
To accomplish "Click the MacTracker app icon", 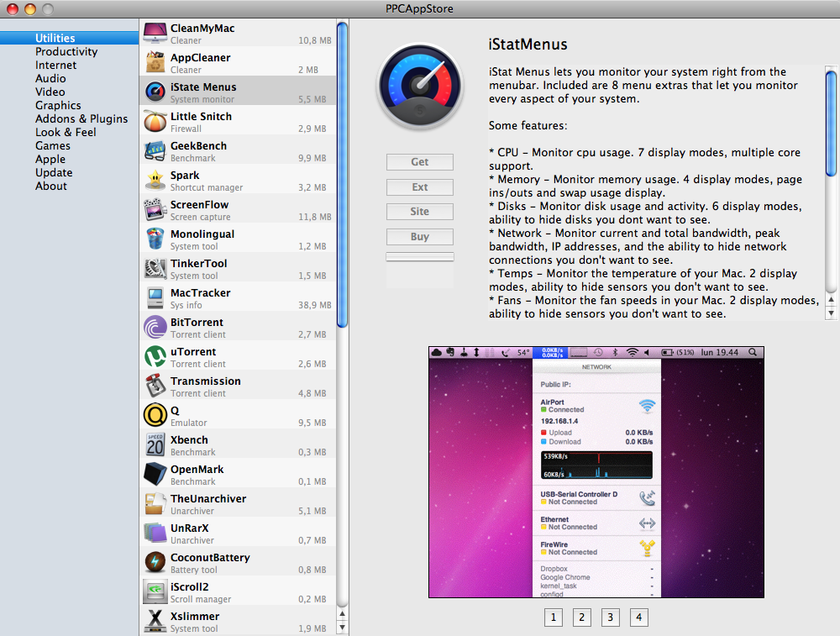I will coord(155,298).
